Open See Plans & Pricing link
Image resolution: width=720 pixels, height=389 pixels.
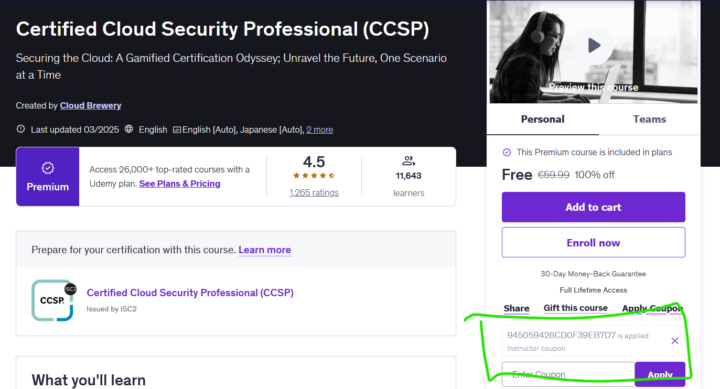coord(180,184)
